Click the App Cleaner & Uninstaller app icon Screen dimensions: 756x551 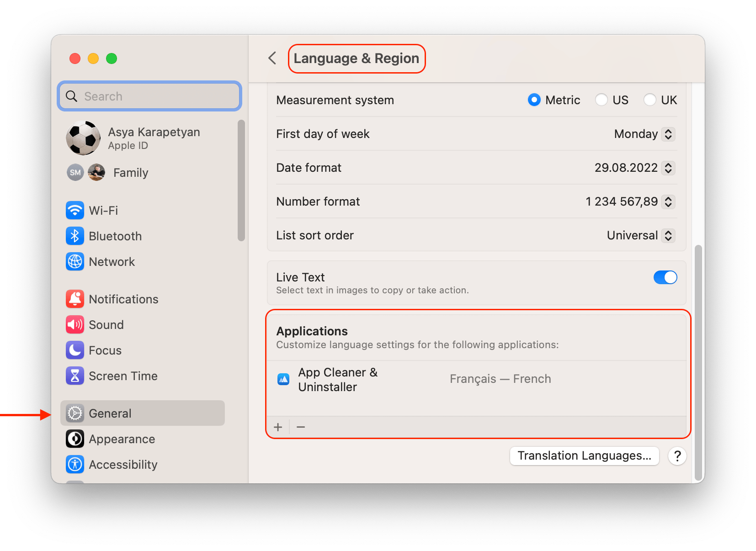284,379
